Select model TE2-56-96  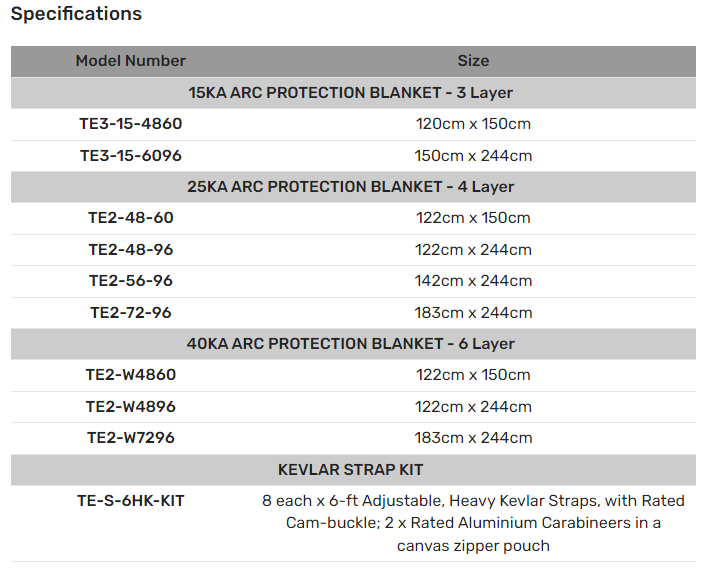pos(131,281)
